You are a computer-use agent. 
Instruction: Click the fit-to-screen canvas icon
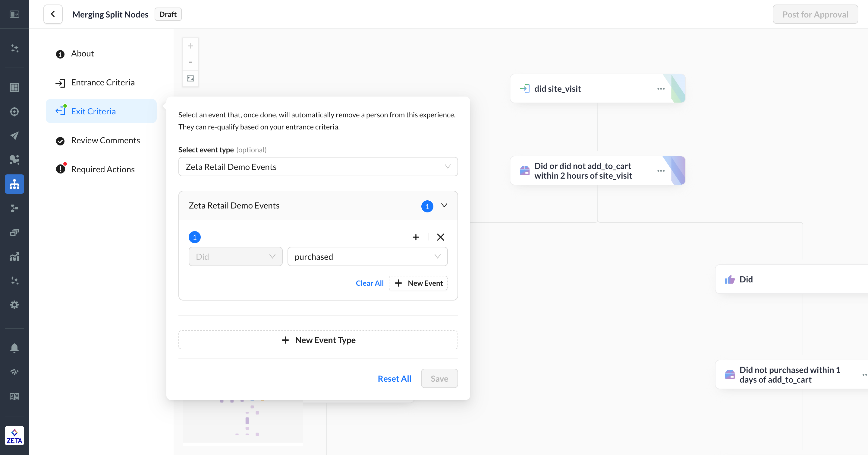(x=190, y=78)
